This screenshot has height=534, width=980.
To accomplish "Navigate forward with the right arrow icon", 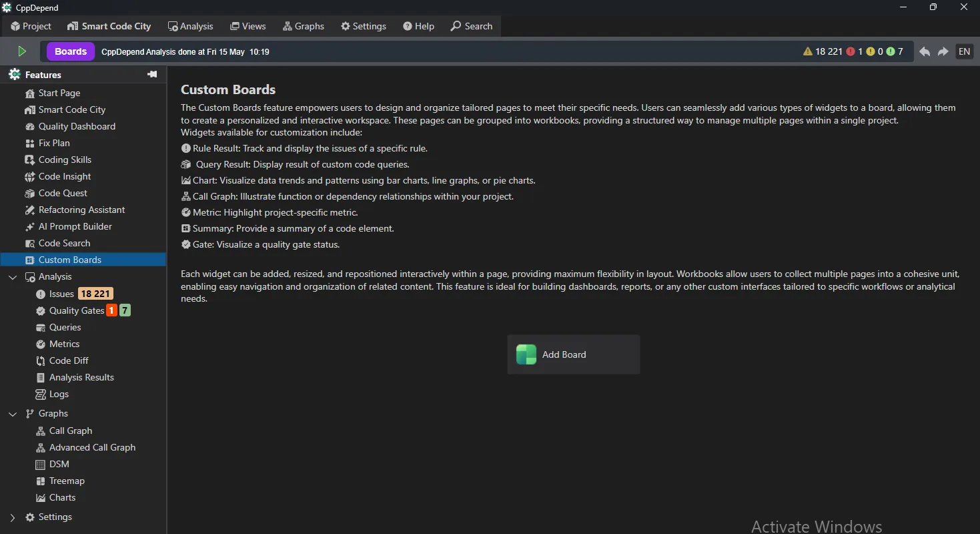I will (943, 51).
